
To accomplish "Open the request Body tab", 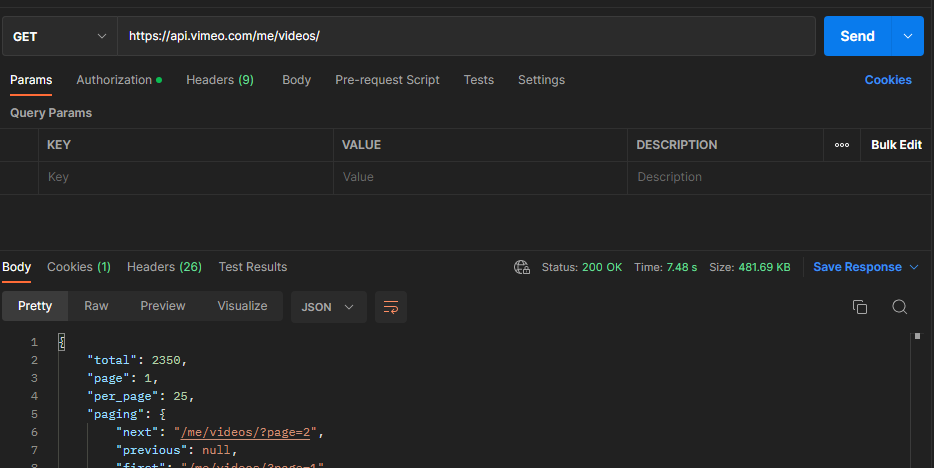I will pyautogui.click(x=297, y=80).
